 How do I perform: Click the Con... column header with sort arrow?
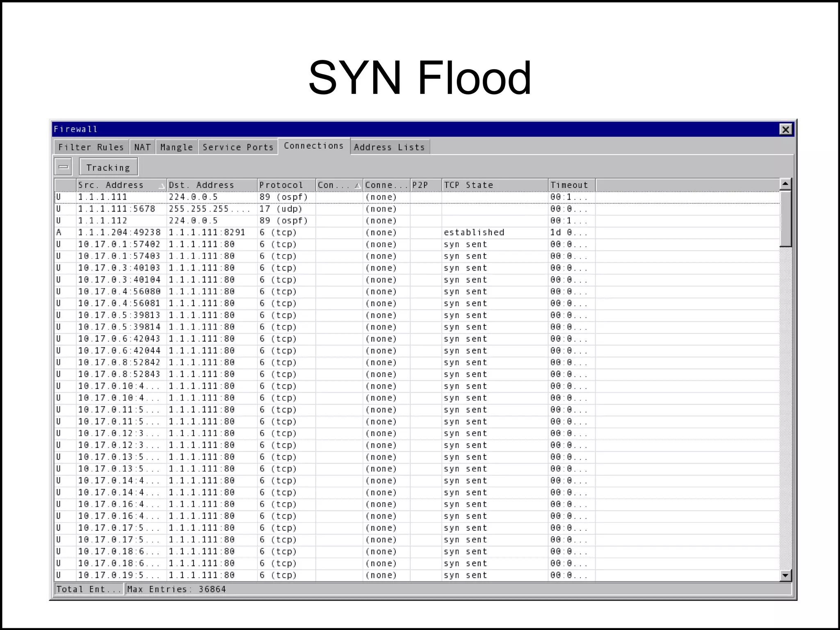click(x=339, y=185)
